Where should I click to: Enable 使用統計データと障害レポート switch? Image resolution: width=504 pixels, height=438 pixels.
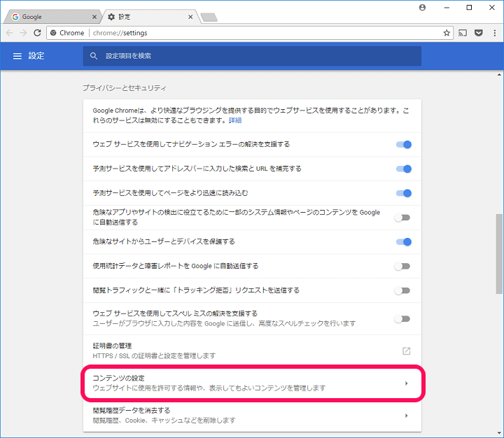pos(402,266)
